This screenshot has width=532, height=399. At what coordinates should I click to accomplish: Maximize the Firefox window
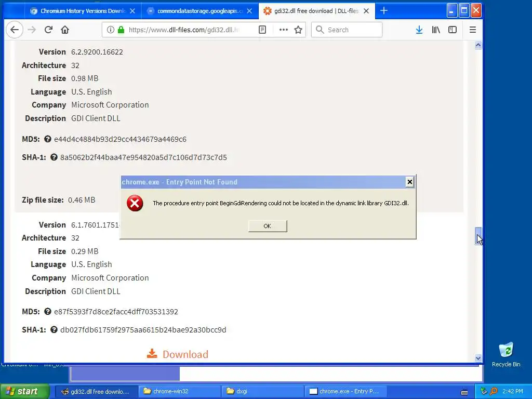(464, 10)
